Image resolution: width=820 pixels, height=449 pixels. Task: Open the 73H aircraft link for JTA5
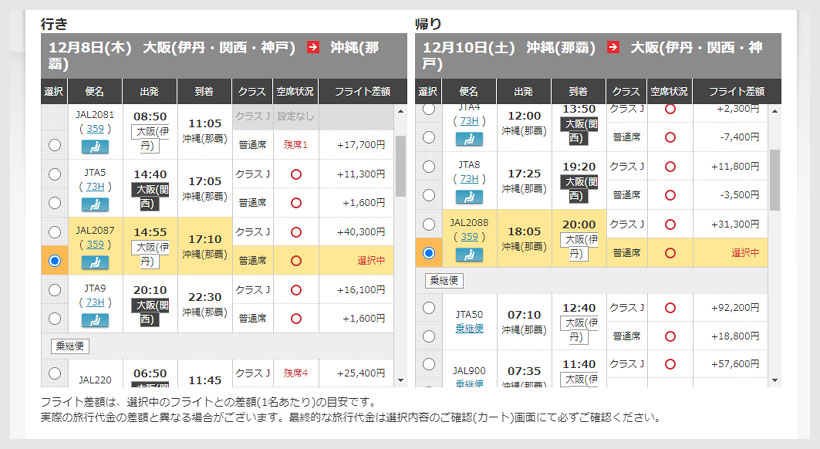pos(95,187)
